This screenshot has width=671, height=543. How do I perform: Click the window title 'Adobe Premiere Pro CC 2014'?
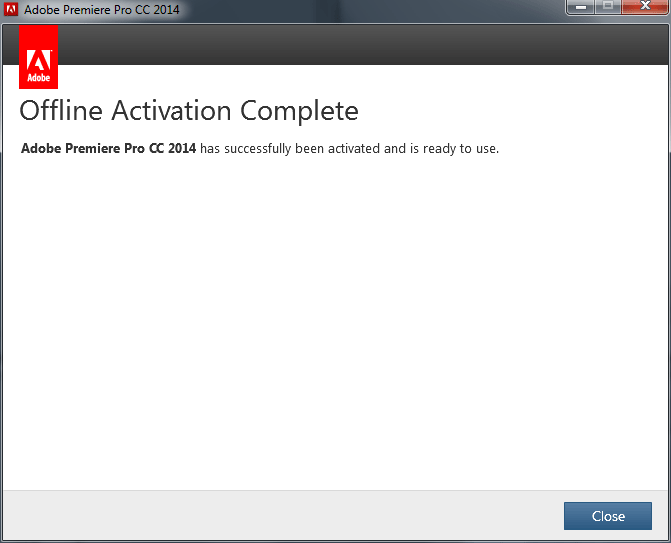pos(101,9)
